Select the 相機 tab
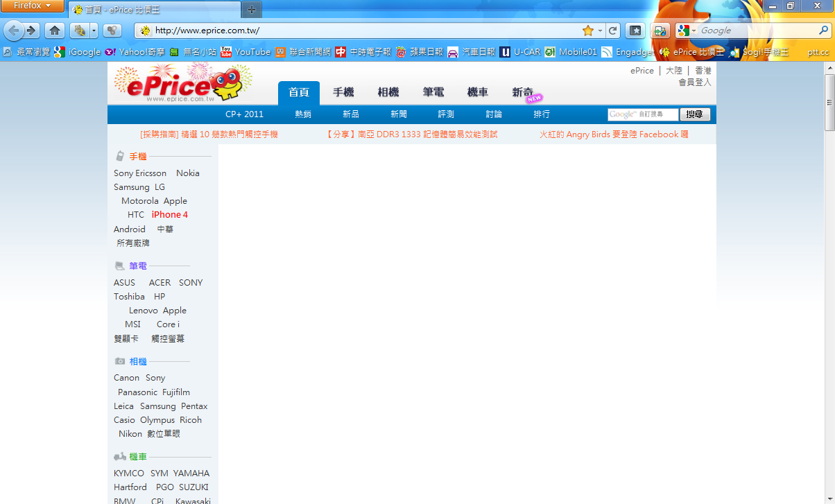The height and width of the screenshot is (504, 835). tap(388, 92)
